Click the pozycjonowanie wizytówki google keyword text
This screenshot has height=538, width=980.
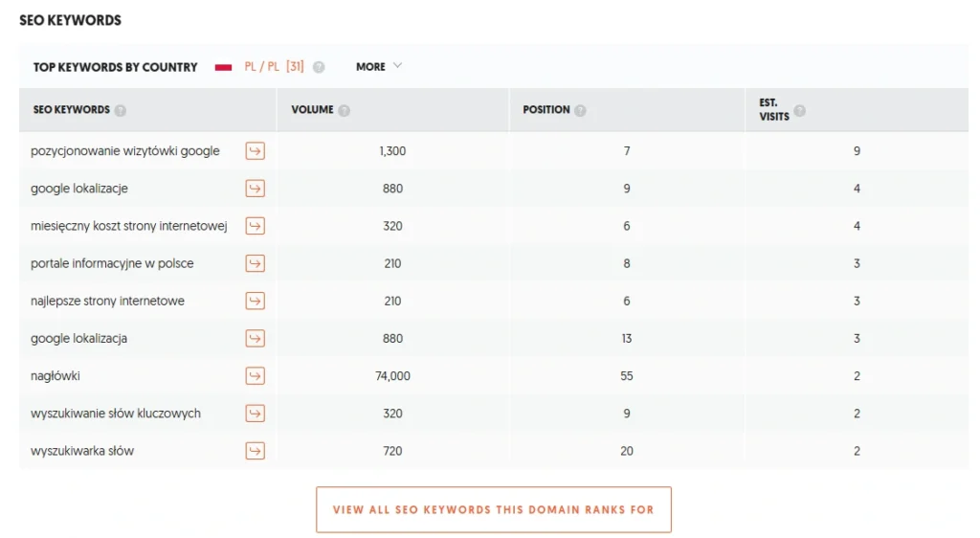point(125,151)
